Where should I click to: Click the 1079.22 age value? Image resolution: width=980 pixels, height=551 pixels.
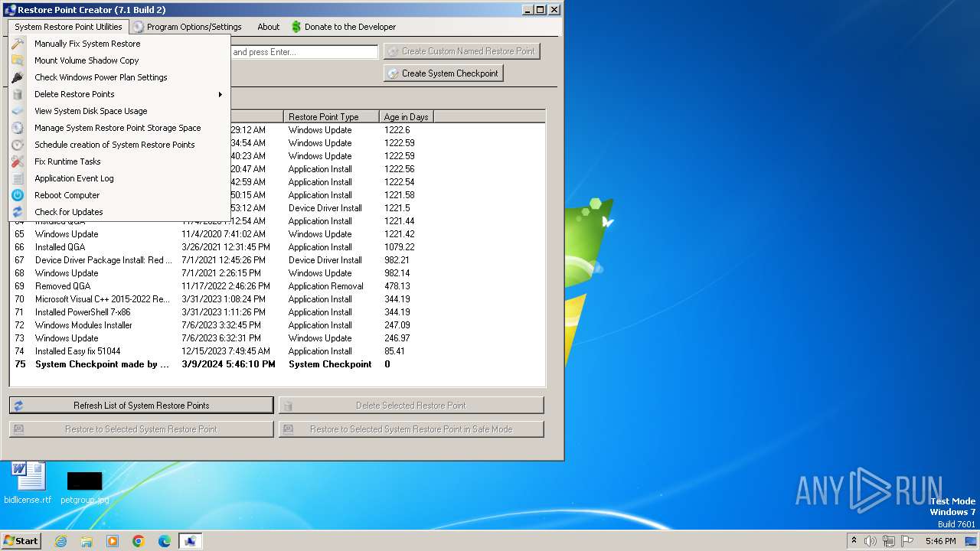click(399, 247)
